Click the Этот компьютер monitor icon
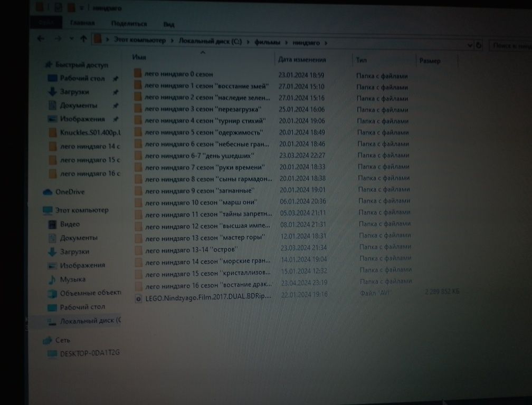The height and width of the screenshot is (405, 532). [47, 210]
